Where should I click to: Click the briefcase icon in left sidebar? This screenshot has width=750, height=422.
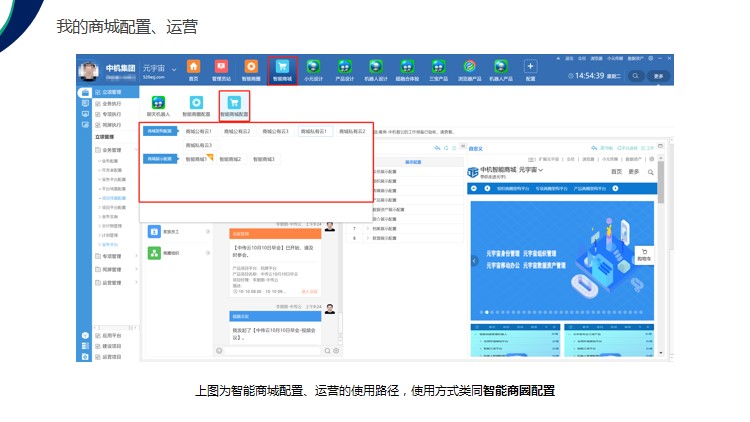(85, 92)
